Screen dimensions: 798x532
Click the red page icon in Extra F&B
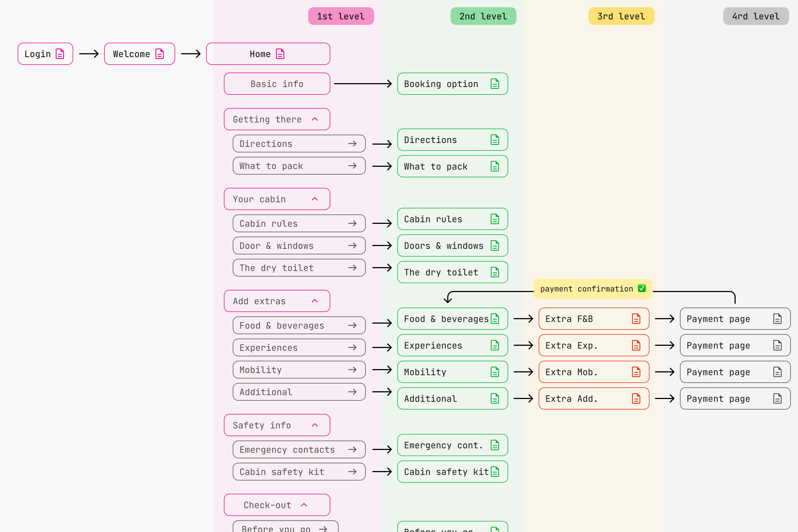(636, 319)
